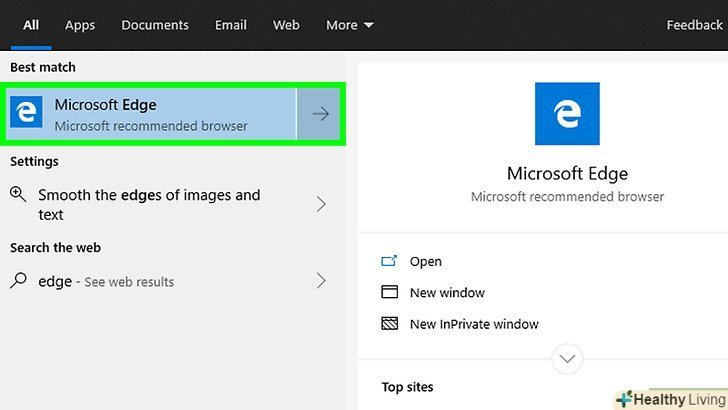Click the Edge icon in Best match
This screenshot has width=728, height=410.
tap(26, 114)
